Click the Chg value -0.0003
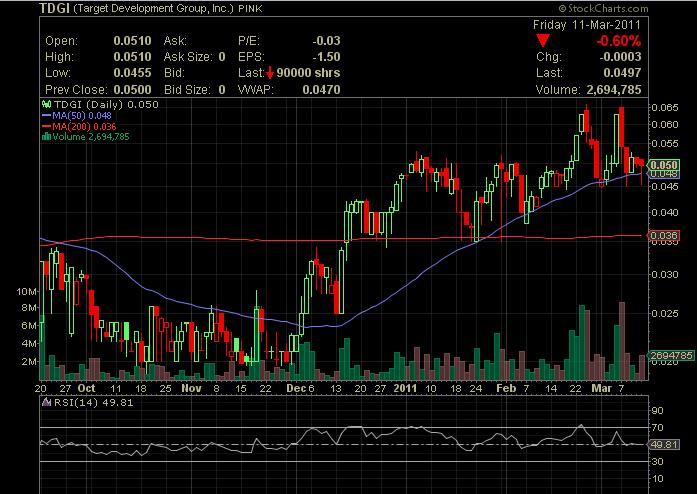Viewport: 697px width, 494px height. [x=620, y=57]
